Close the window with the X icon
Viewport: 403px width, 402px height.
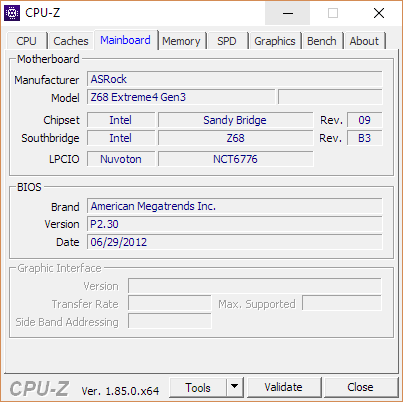coord(379,13)
